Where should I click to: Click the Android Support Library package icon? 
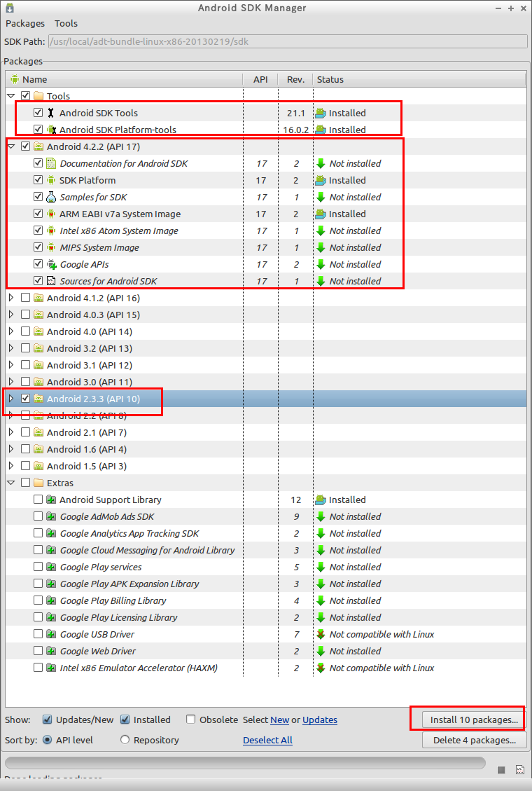point(51,500)
